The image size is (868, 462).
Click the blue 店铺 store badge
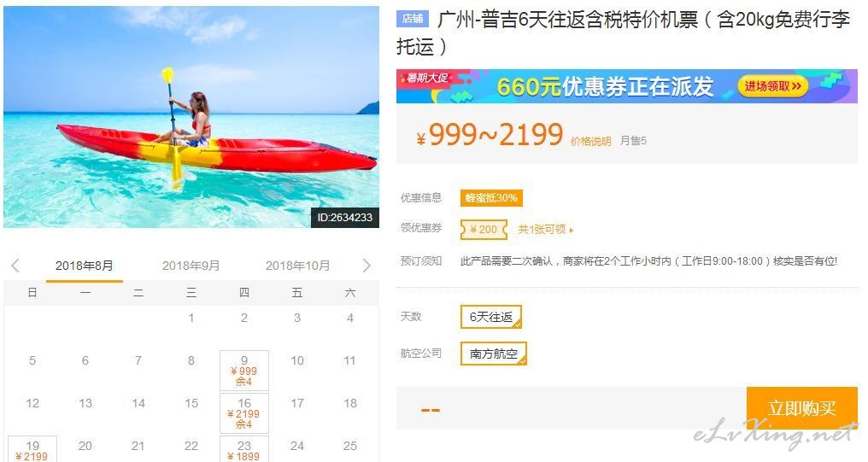(x=413, y=20)
